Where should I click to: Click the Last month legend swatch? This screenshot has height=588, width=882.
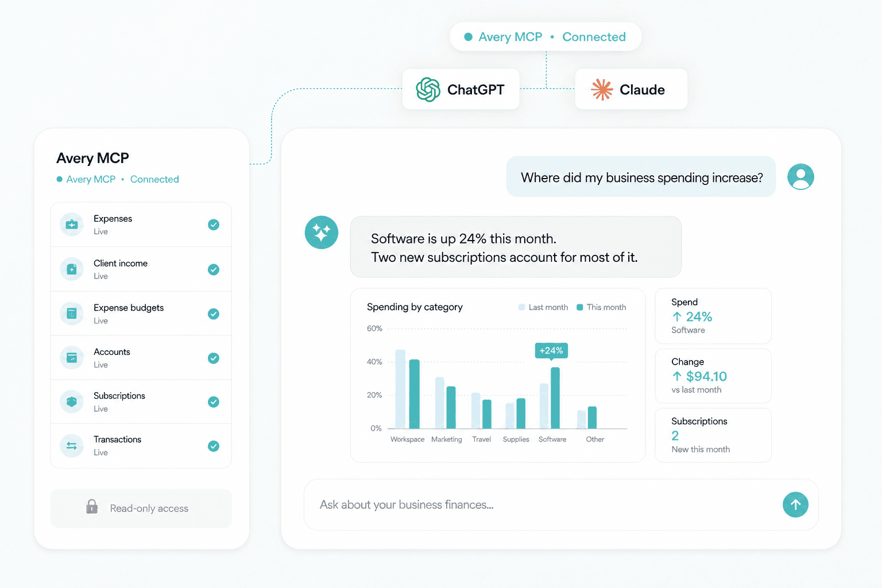pyautogui.click(x=522, y=307)
